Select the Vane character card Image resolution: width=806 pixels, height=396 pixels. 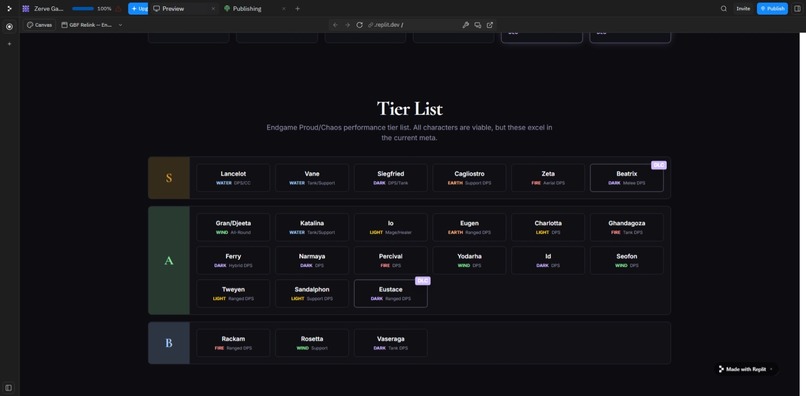(312, 178)
